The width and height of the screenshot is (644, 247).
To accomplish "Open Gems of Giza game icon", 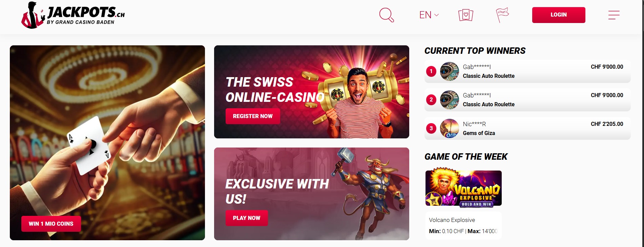I will point(450,128).
